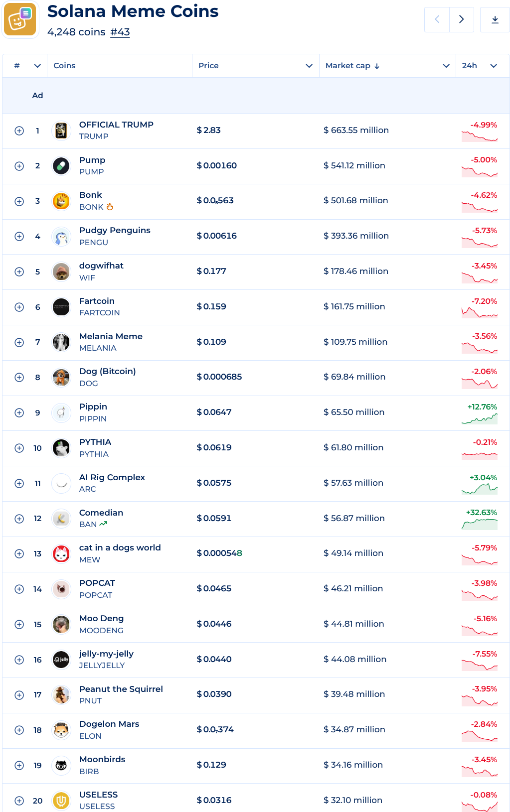Click the Bonk coin logo

point(61,201)
